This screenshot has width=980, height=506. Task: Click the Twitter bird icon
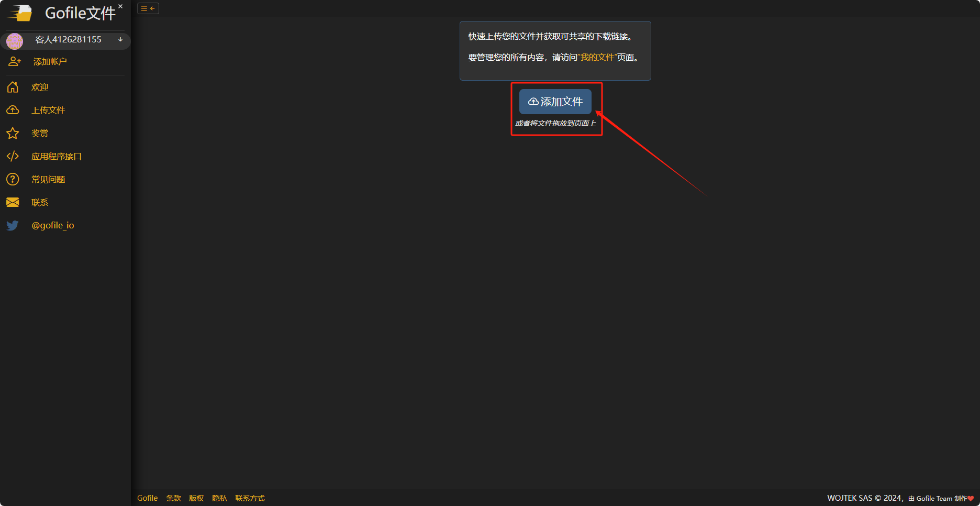[x=13, y=226]
